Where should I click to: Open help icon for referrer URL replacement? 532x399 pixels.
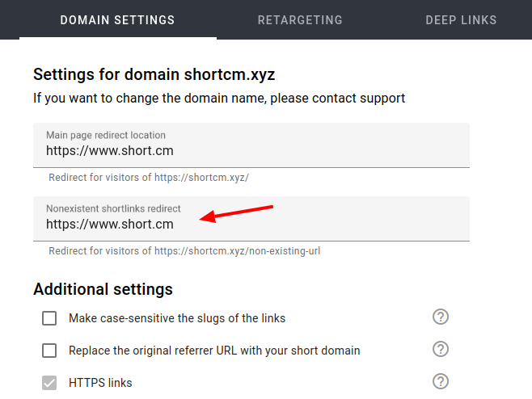click(x=441, y=349)
